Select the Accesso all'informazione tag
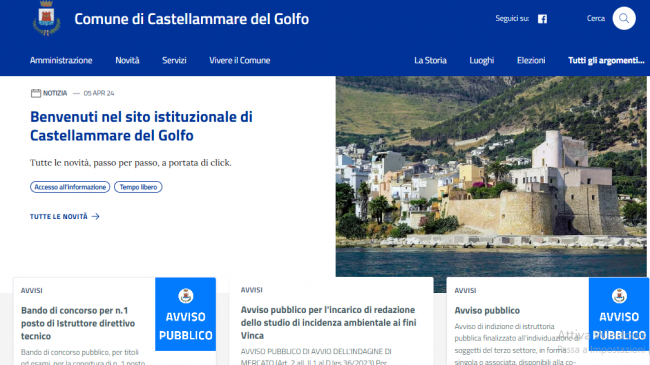The width and height of the screenshot is (650, 365). click(70, 187)
